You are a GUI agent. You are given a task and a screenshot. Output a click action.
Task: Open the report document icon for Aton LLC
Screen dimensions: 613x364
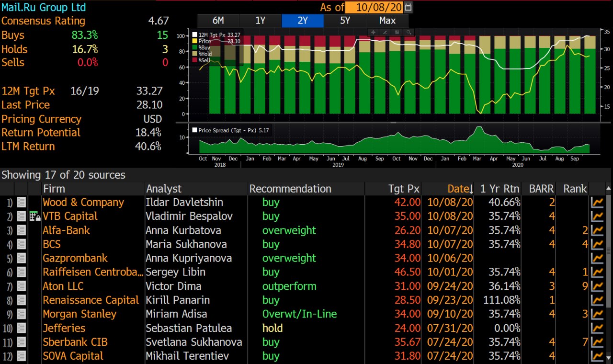coord(21,286)
